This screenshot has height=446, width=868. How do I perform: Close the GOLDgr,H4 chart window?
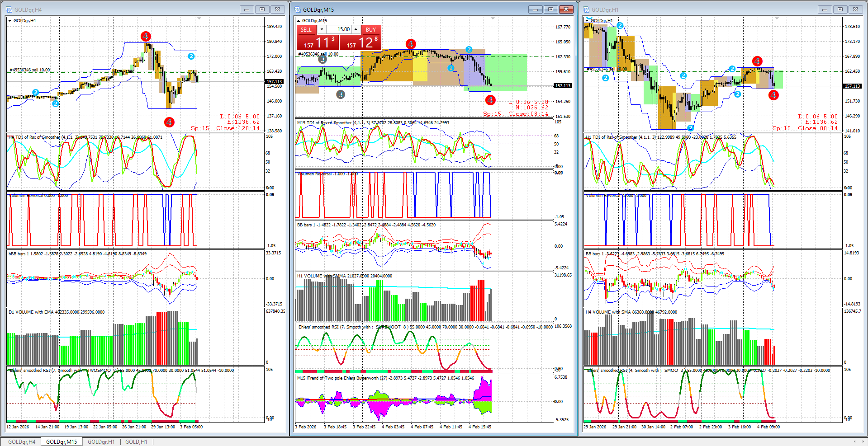277,9
